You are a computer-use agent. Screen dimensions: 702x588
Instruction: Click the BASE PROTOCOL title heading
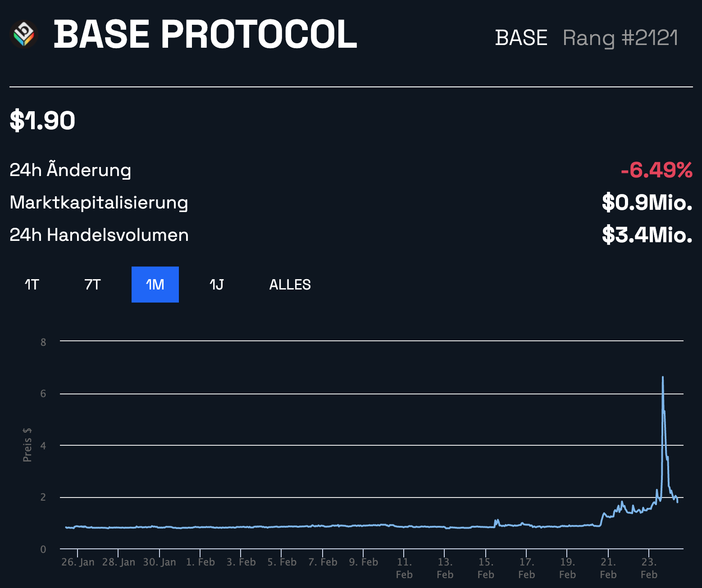point(205,34)
